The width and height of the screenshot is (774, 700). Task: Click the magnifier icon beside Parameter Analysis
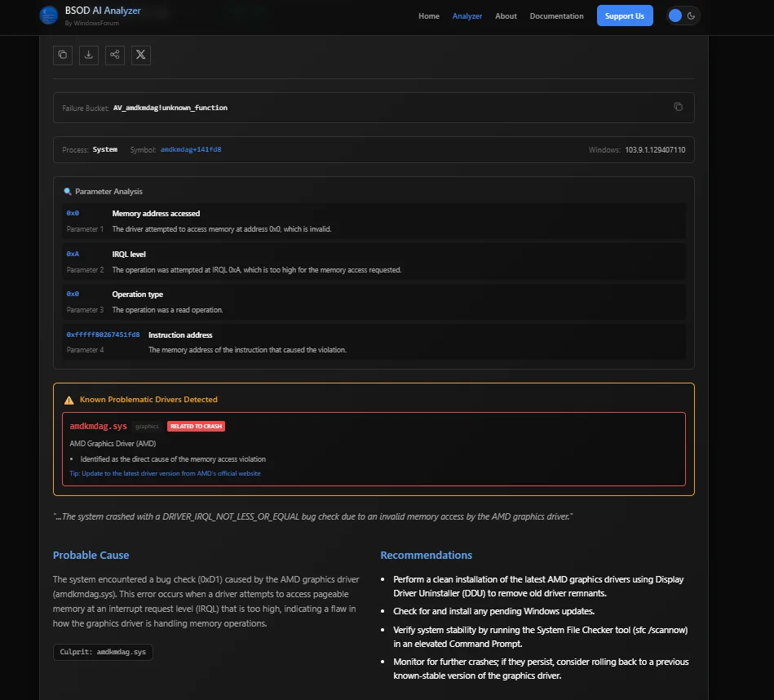(68, 192)
